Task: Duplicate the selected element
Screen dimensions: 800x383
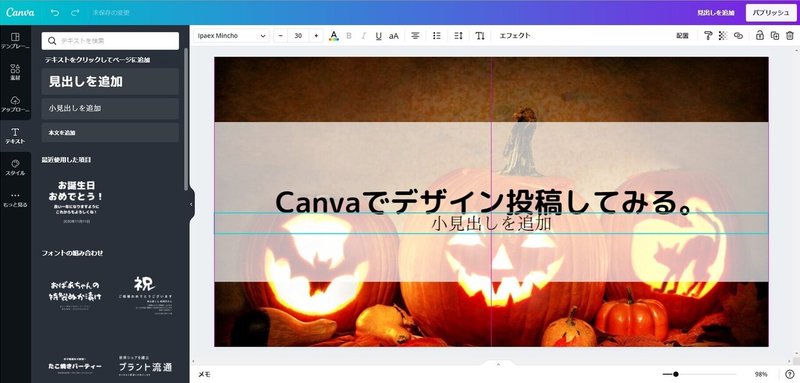Action: [775, 36]
